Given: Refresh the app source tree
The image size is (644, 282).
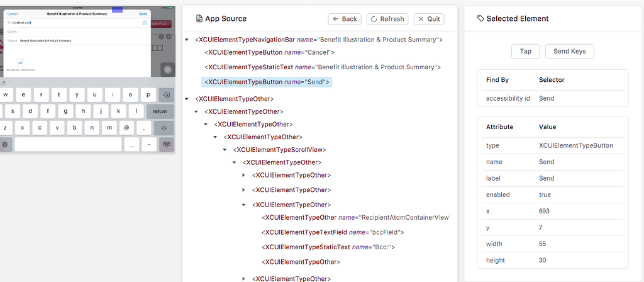Looking at the screenshot, I should 387,19.
